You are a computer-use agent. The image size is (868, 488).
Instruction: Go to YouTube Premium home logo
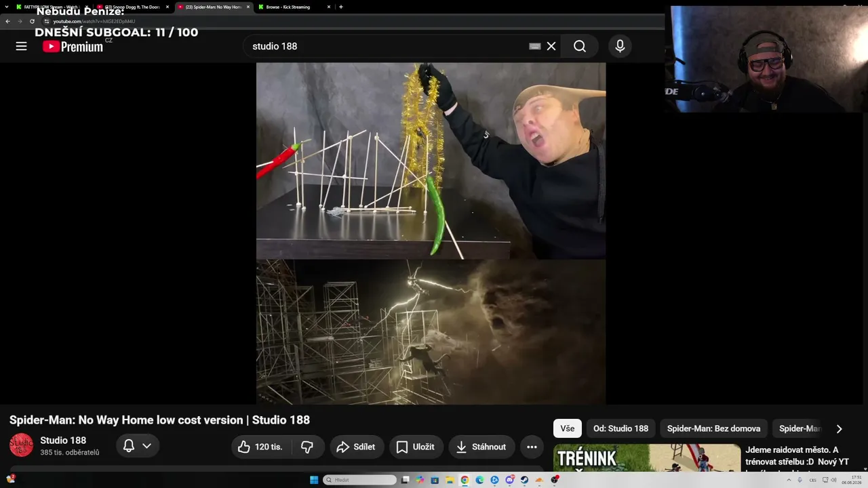pyautogui.click(x=73, y=46)
